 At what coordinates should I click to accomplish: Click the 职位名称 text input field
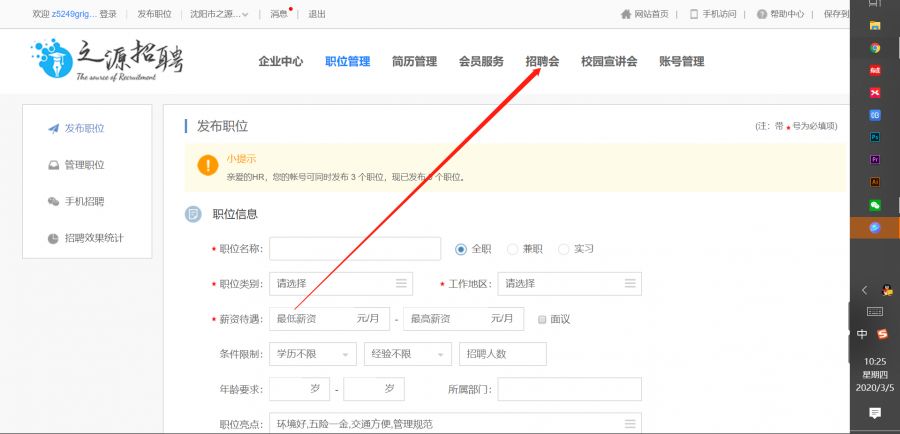pyautogui.click(x=355, y=249)
